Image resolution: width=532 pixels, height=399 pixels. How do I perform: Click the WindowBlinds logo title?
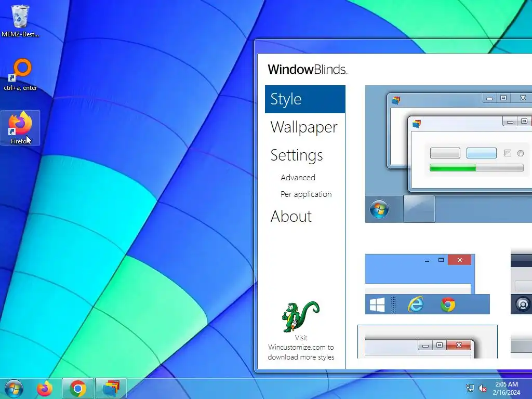click(307, 69)
